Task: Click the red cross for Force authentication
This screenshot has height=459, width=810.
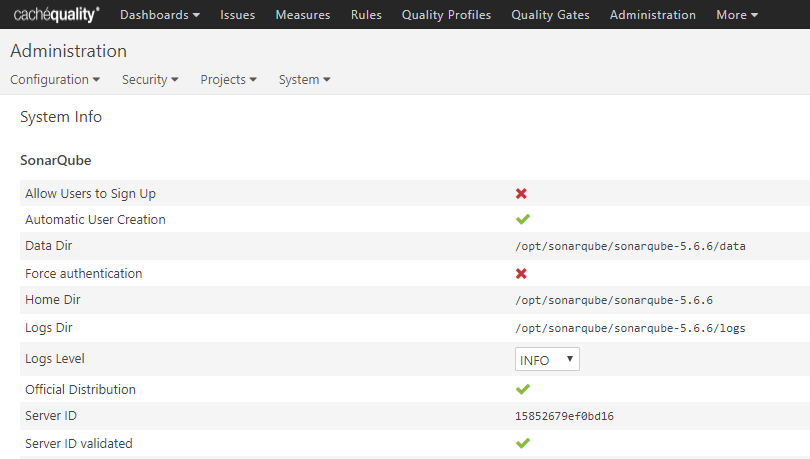Action: (x=521, y=274)
